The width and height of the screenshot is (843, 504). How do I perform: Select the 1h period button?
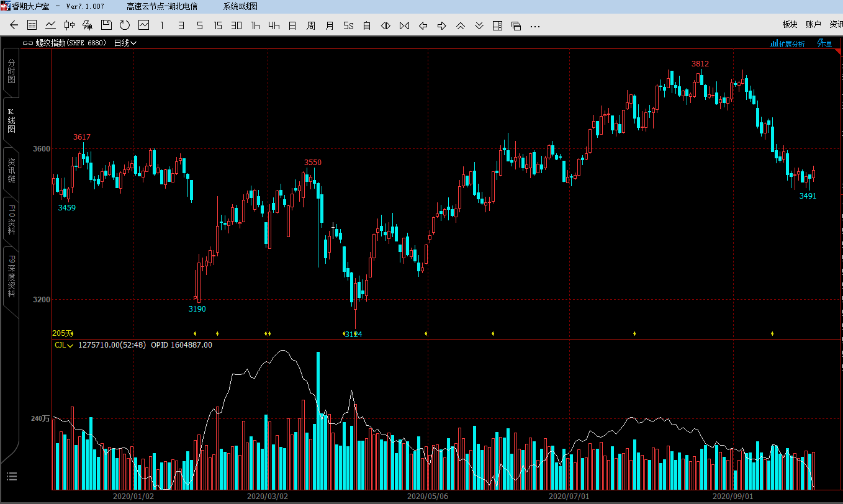pos(255,25)
